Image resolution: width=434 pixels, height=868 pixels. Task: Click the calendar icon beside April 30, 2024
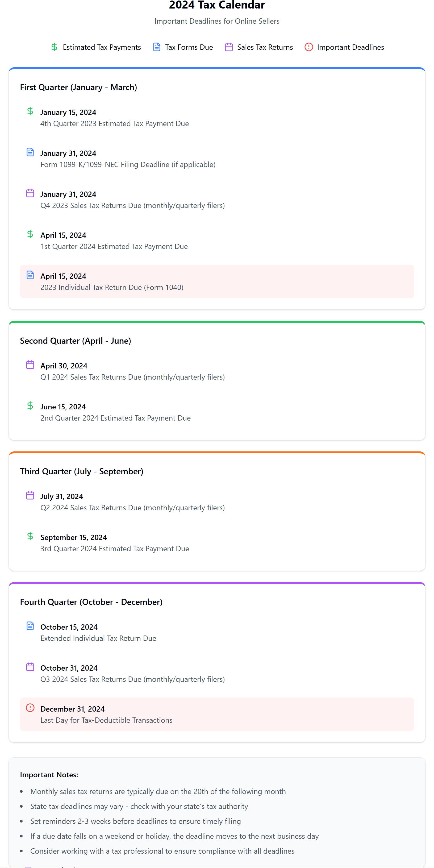point(30,365)
